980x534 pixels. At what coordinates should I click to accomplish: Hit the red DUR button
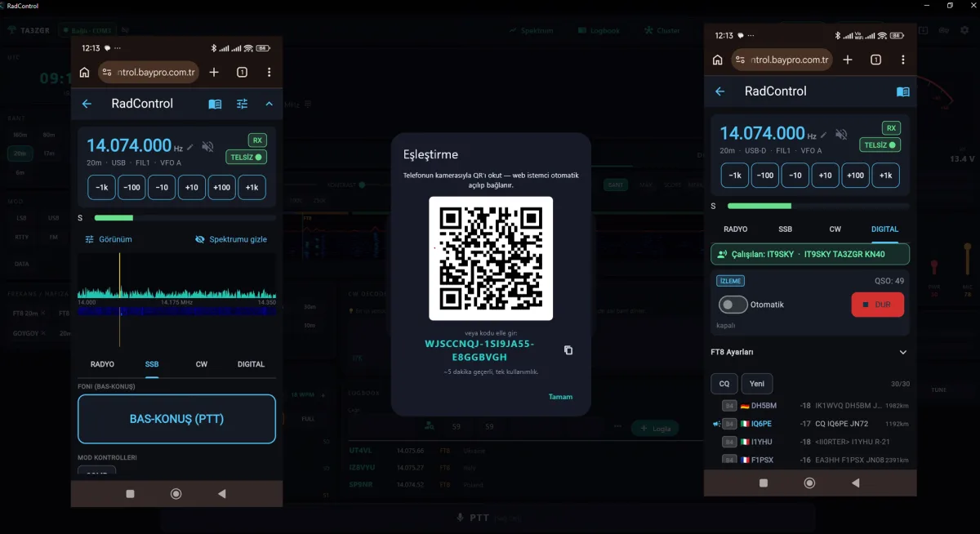pyautogui.click(x=877, y=305)
